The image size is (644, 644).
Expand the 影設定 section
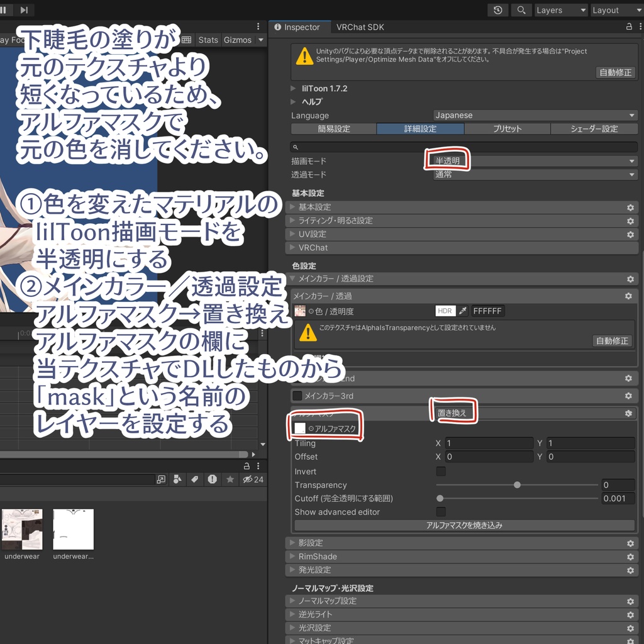461,543
